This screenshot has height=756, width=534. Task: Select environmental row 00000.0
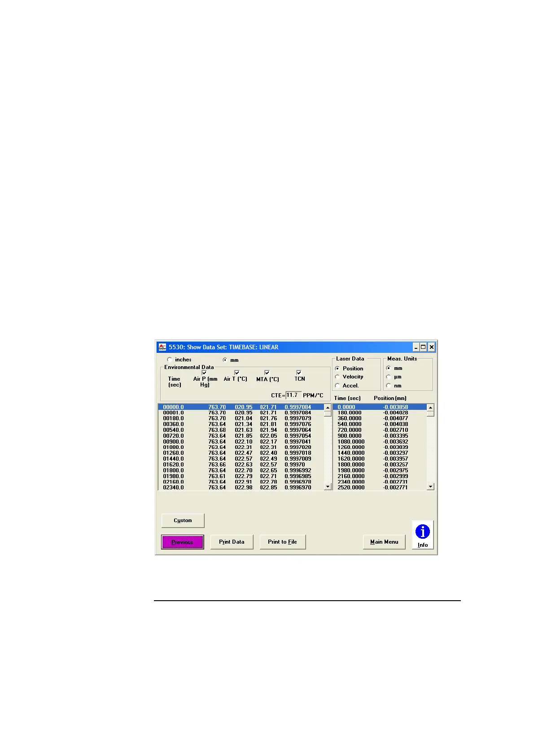coord(241,407)
